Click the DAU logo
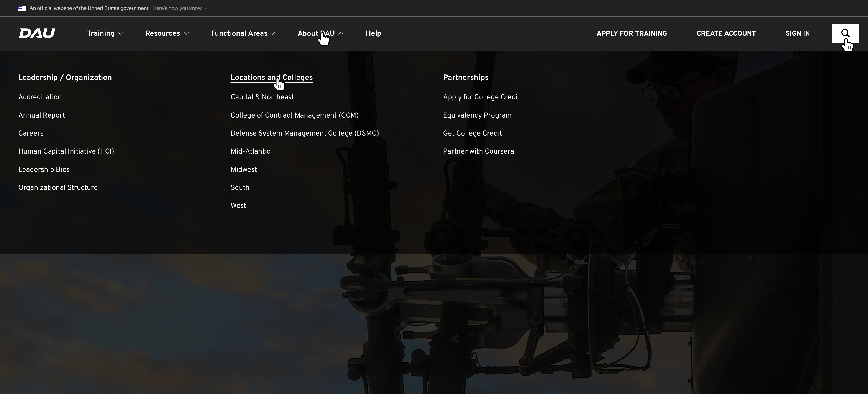Viewport: 868px width, 394px height. point(37,33)
